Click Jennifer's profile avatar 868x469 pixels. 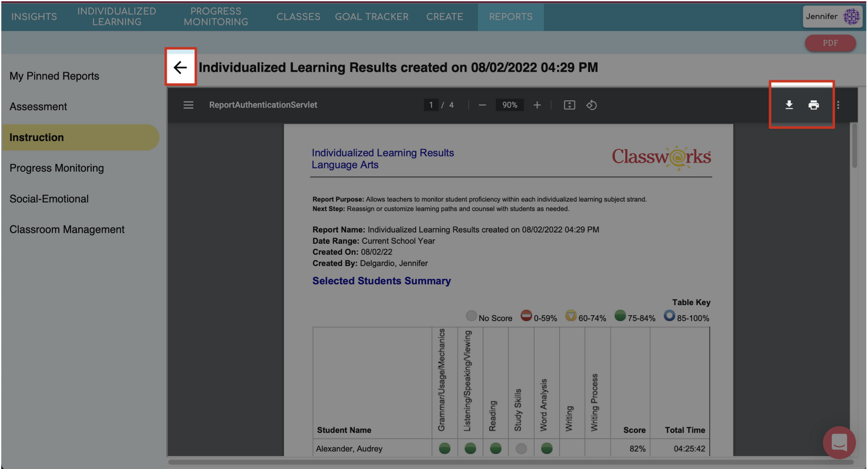click(x=851, y=16)
